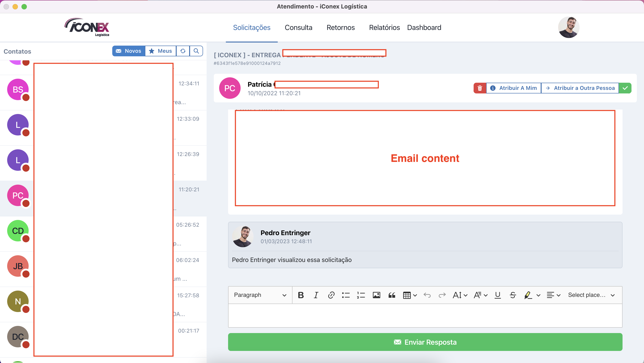Filter contacts by Novos
This screenshot has width=644, height=363.
[x=129, y=51]
